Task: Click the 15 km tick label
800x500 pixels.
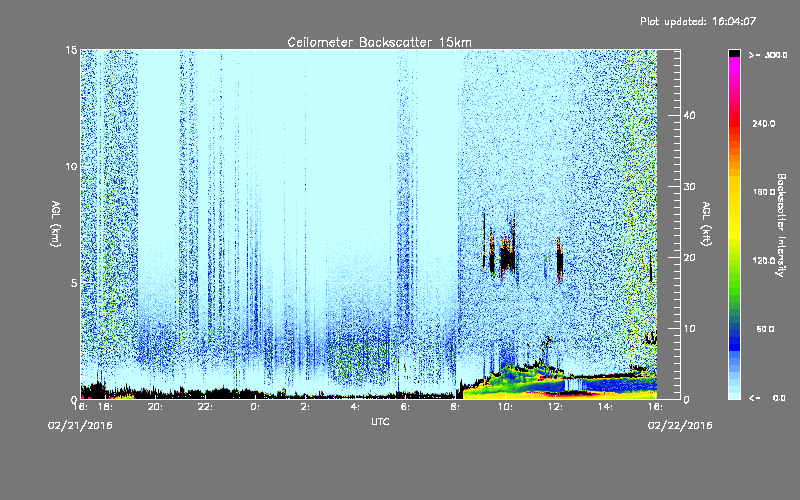Action: coord(71,50)
